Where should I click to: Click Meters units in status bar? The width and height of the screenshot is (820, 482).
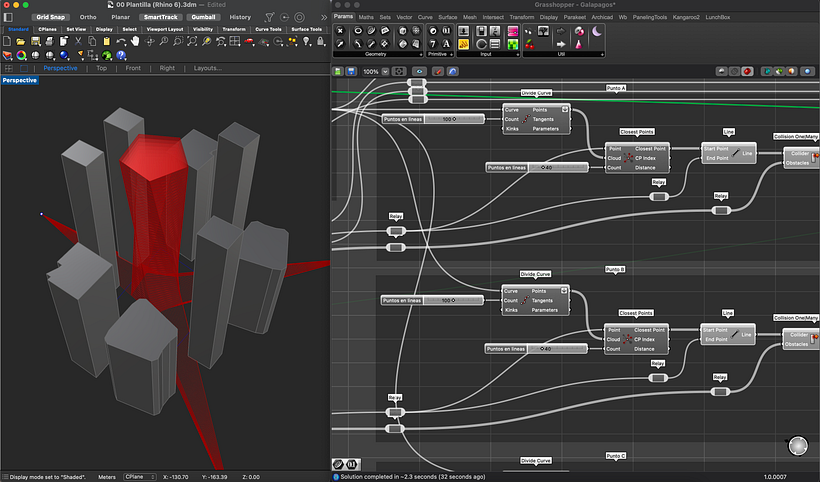coord(107,477)
